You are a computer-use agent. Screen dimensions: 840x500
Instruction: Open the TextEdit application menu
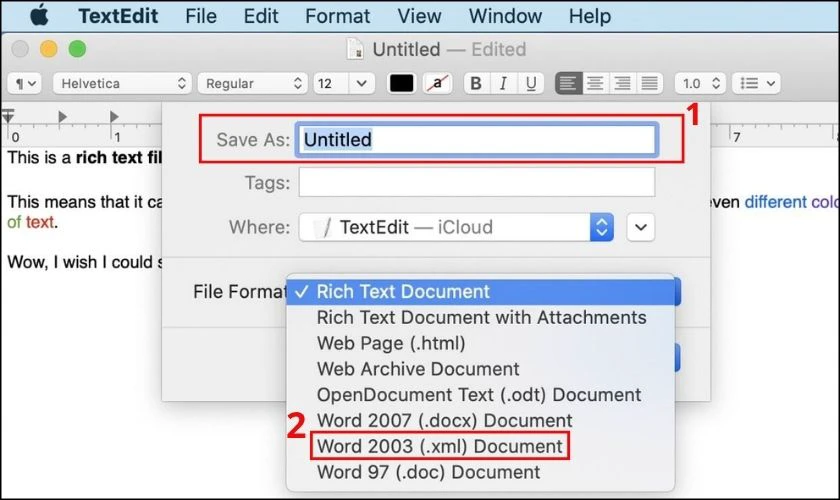point(118,16)
